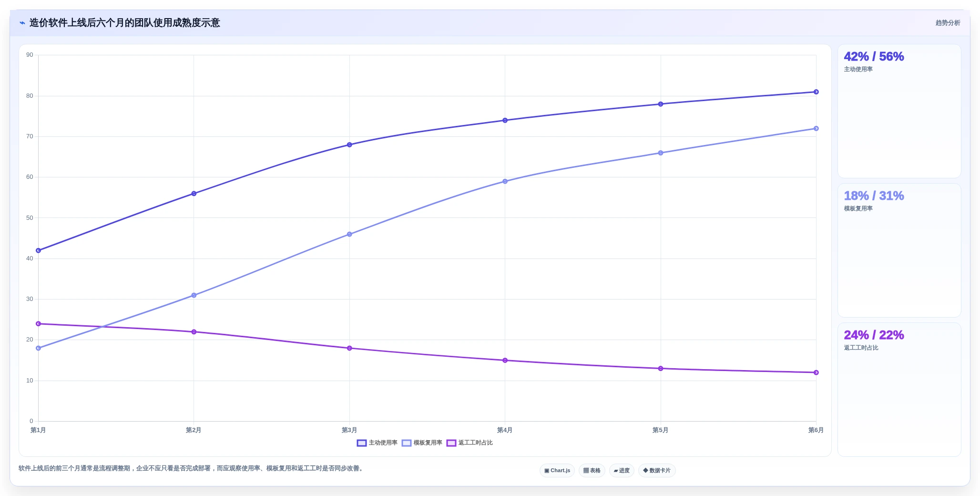The image size is (980, 496).
Task: Select the 24% / 22% stat card value
Action: coord(874,335)
